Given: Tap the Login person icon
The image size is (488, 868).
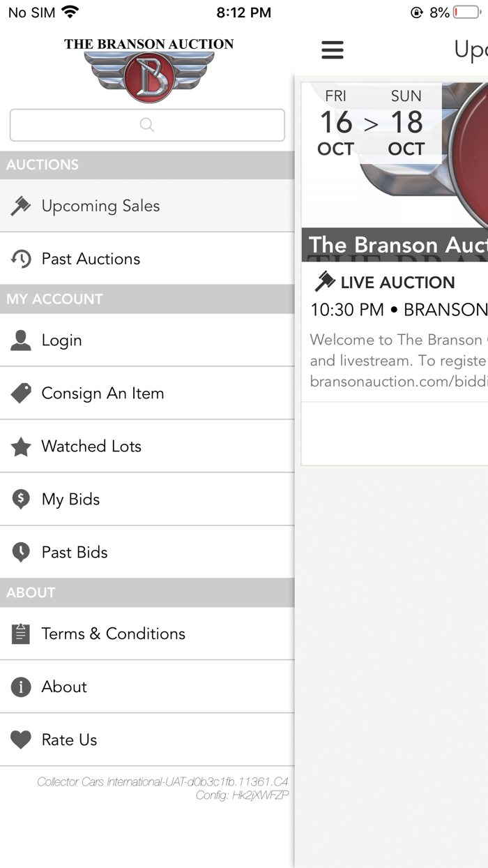Looking at the screenshot, I should 20,340.
